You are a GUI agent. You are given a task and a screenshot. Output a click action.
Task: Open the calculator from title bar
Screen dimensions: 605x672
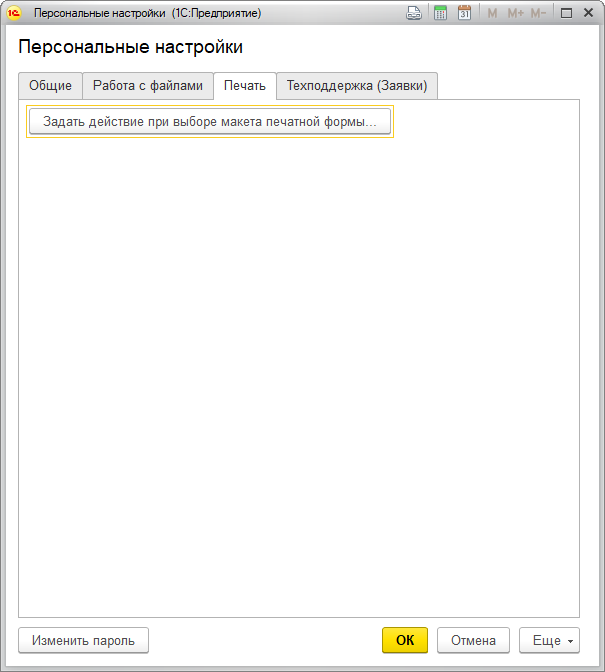click(440, 13)
